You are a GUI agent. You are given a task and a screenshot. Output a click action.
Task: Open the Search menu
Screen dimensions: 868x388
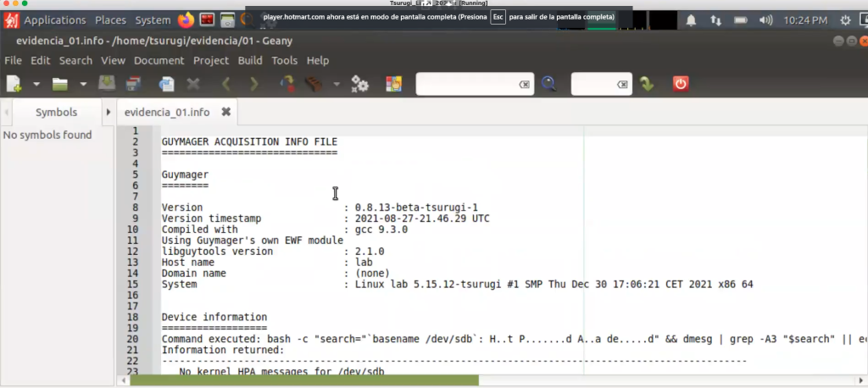(75, 60)
